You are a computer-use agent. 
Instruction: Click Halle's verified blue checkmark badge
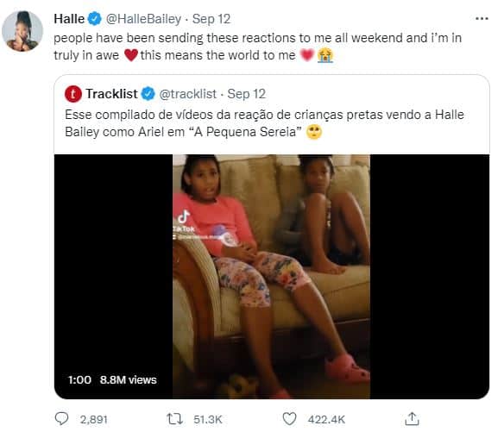pyautogui.click(x=95, y=19)
